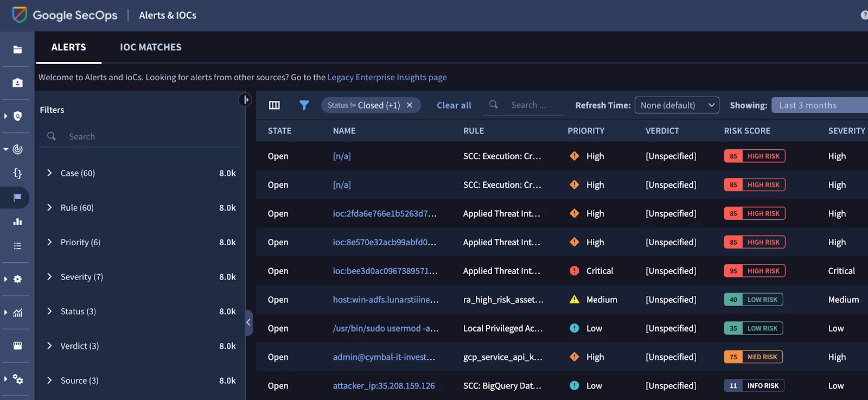Click the column manager icon
Viewport: 868px width, 400px height.
(275, 105)
